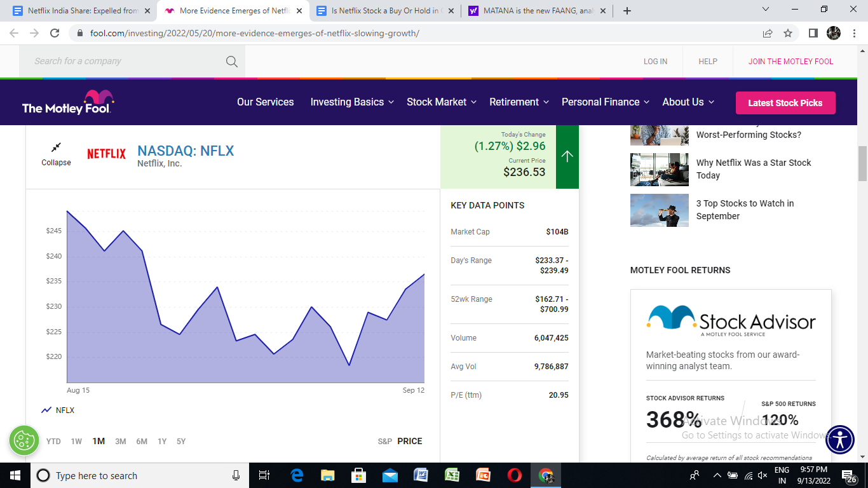
Task: Select the 5Y chart range
Action: (x=181, y=442)
